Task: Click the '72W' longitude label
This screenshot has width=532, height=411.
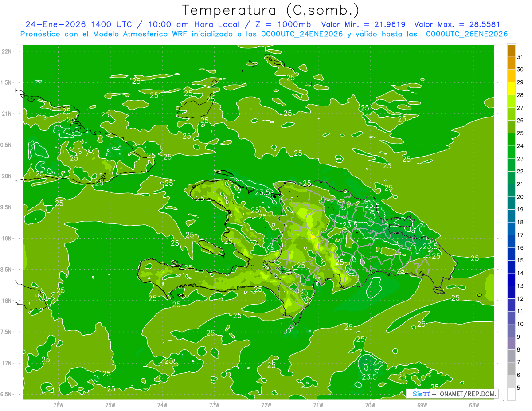Action: (266, 405)
